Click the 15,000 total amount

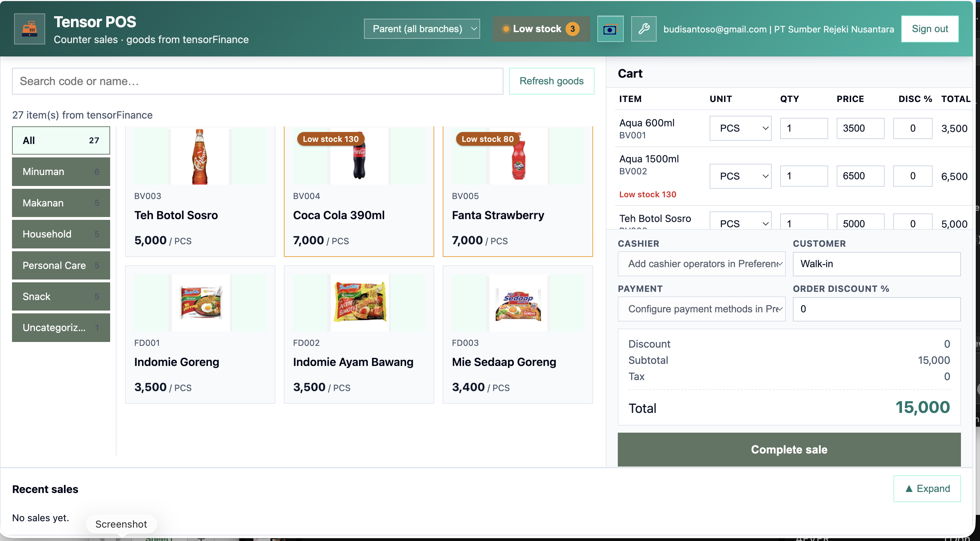[922, 407]
